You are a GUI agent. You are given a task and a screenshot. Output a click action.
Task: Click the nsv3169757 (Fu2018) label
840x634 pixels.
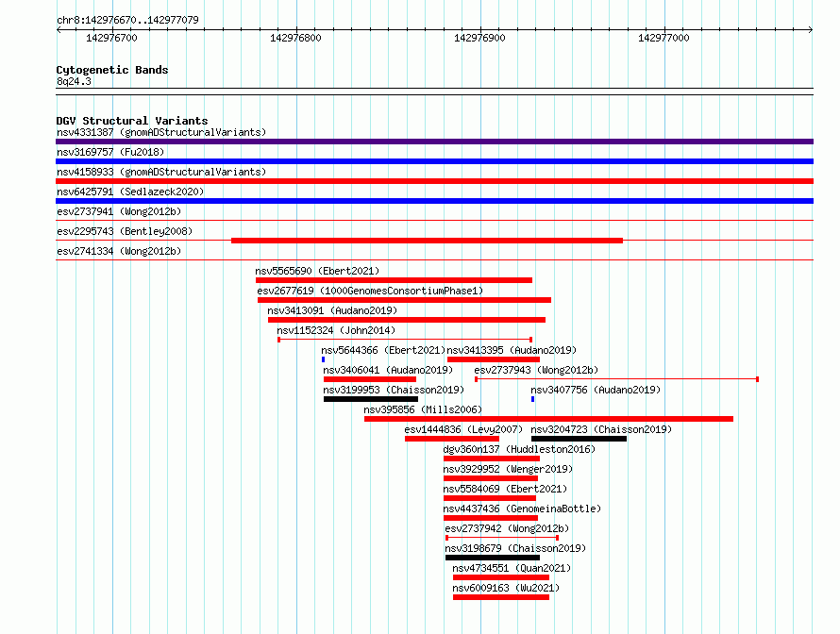[x=110, y=152]
